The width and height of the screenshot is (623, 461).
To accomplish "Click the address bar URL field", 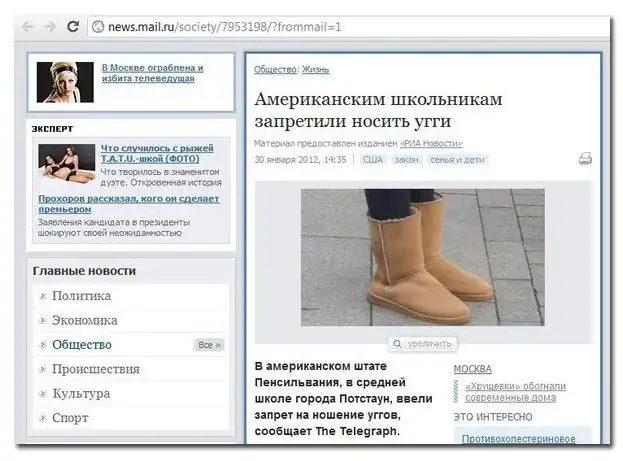I will point(300,27).
